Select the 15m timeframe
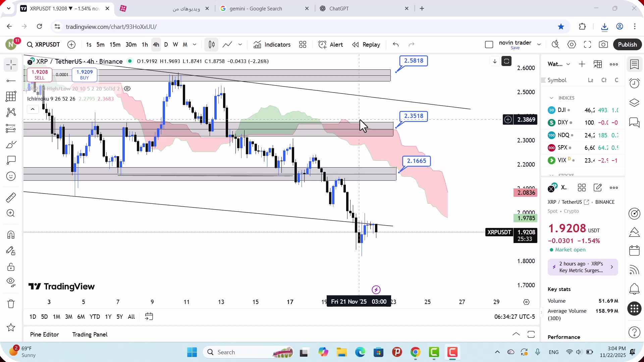Screen dimensions: 644x362 point(115,45)
